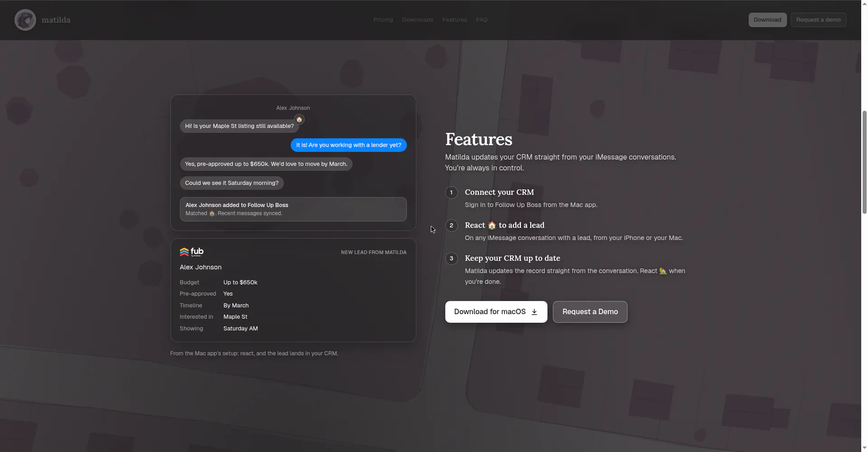Image resolution: width=868 pixels, height=452 pixels.
Task: Click the 'matilda' brand name
Action: (56, 20)
